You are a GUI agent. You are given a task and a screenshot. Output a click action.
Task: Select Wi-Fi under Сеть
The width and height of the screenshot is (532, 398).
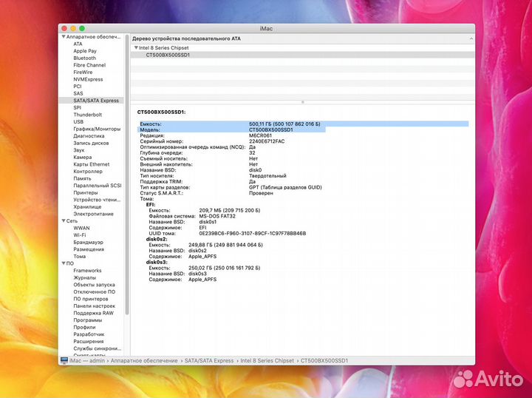(x=79, y=235)
